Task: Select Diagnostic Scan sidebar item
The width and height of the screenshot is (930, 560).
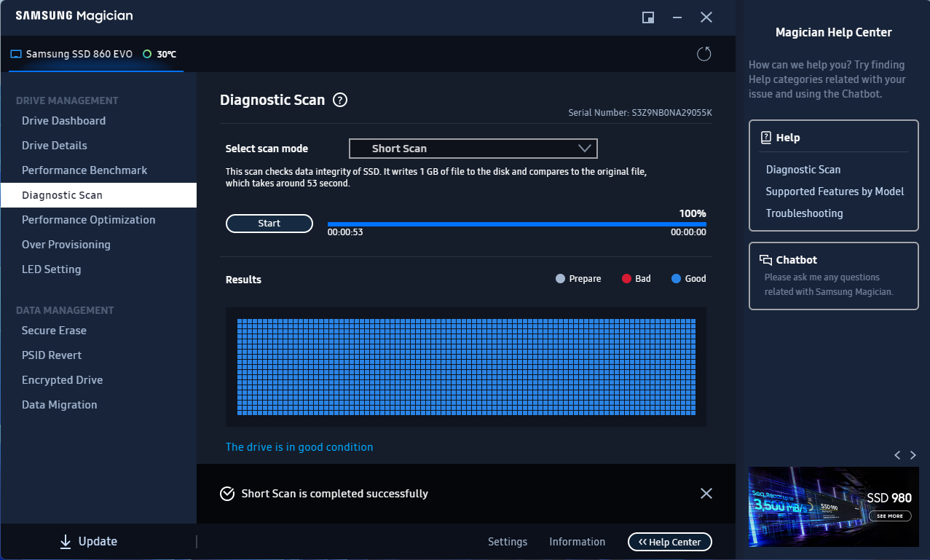Action: [98, 195]
